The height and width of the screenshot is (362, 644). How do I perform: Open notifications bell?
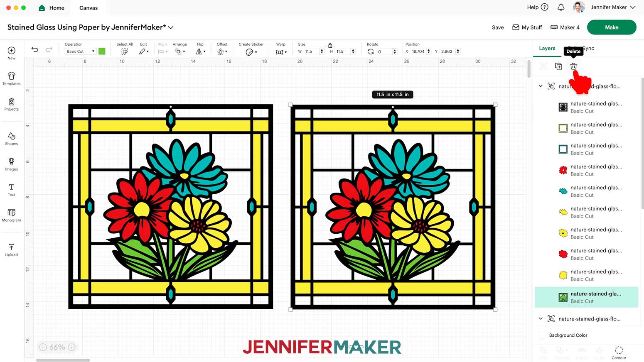[x=561, y=7]
